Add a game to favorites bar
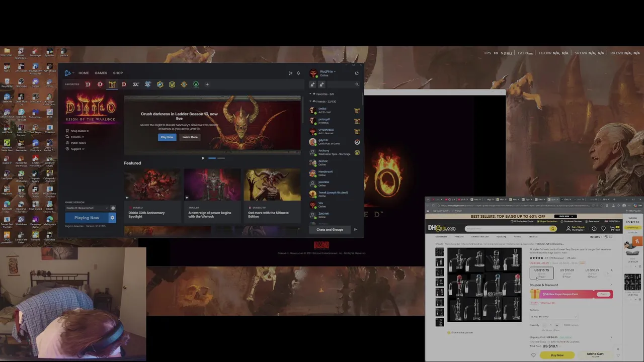This screenshot has width=644, height=362. click(207, 84)
